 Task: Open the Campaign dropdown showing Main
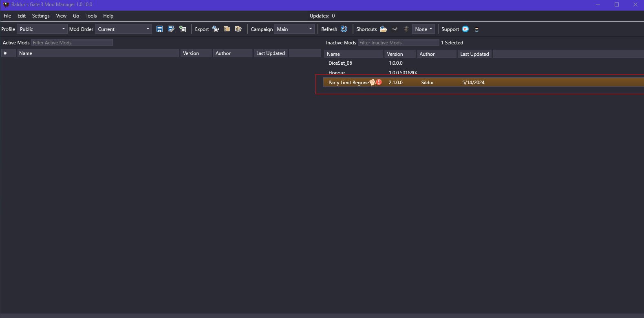tap(294, 29)
